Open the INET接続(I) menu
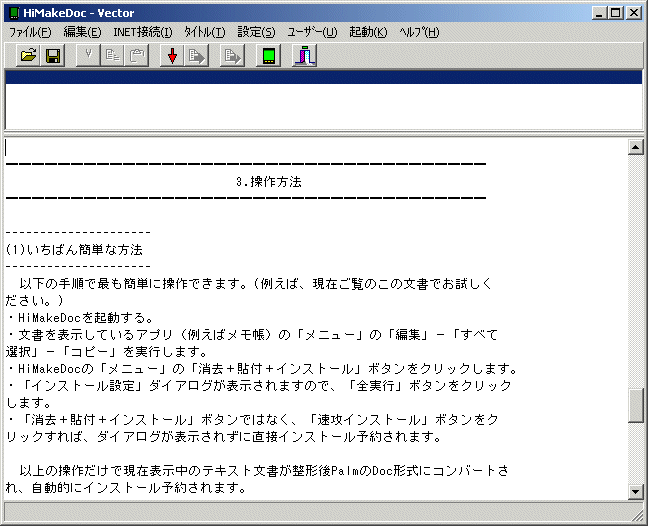 (x=143, y=32)
